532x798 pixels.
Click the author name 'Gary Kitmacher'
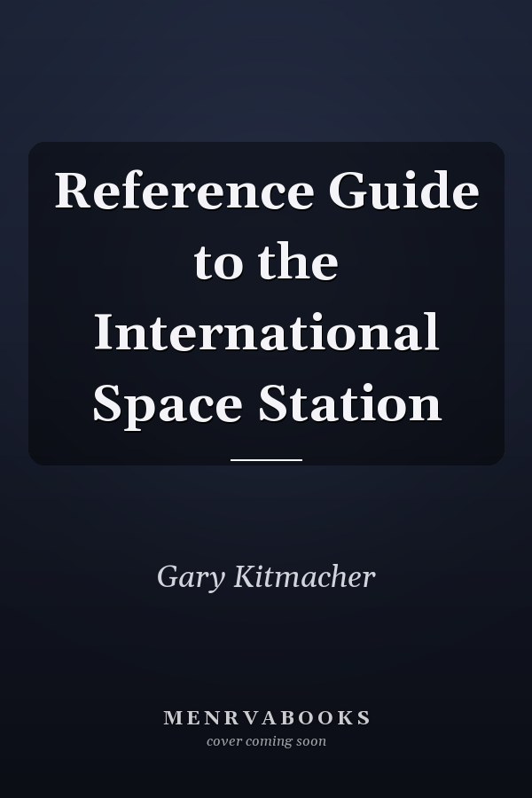click(x=266, y=577)
